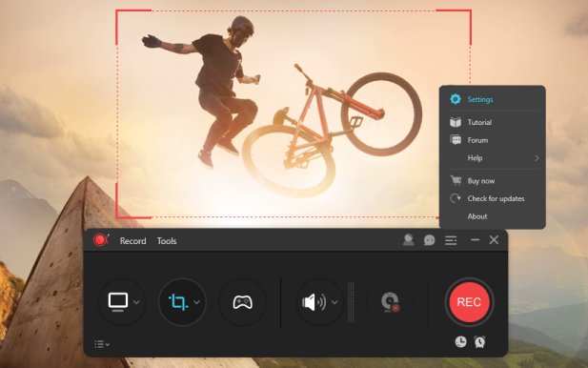
Task: Expand the crop region dropdown arrow
Action: point(197,302)
